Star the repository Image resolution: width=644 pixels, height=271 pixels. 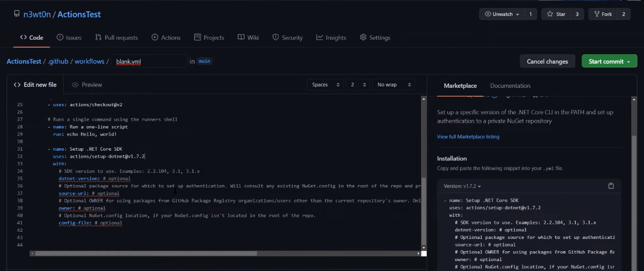pyautogui.click(x=556, y=14)
